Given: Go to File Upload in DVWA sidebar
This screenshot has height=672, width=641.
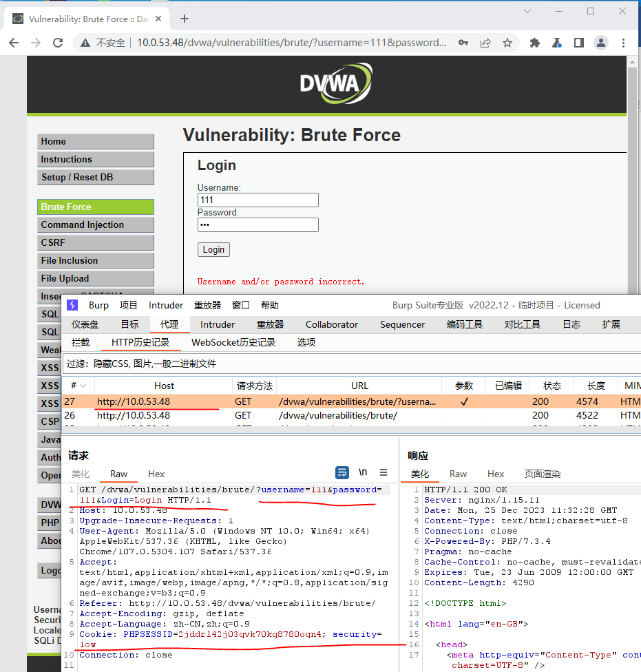Looking at the screenshot, I should 96,279.
